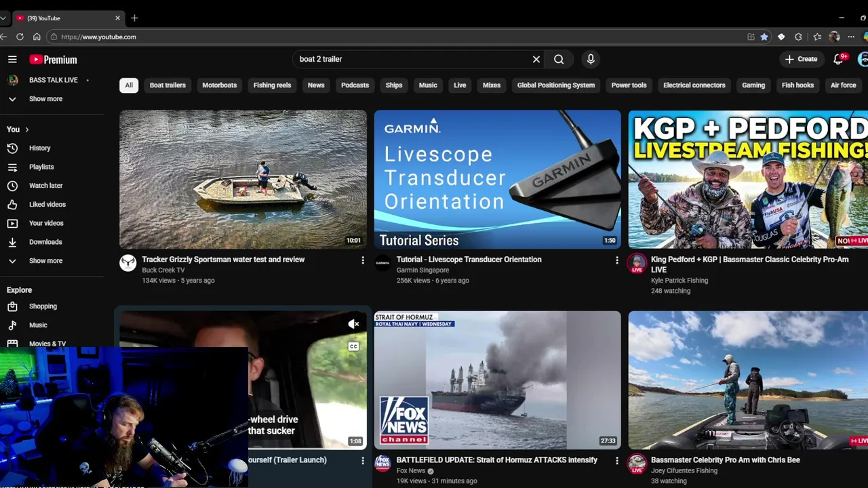This screenshot has height=488, width=868.
Task: Open options menu for Tracker Grizzly video
Action: (363, 260)
